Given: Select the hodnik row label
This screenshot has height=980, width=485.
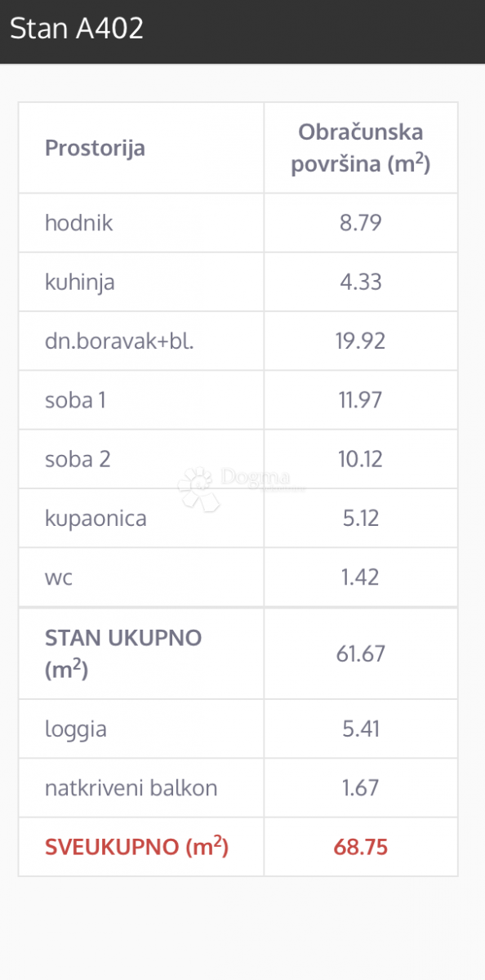Looking at the screenshot, I should [78, 222].
